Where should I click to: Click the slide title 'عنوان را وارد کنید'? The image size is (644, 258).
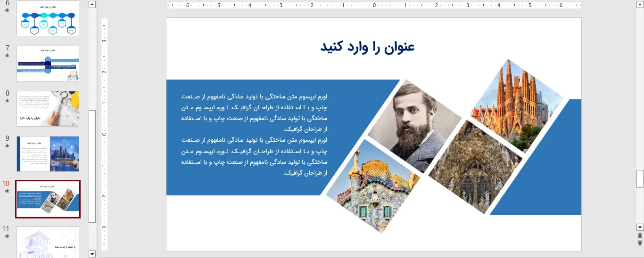point(367,47)
